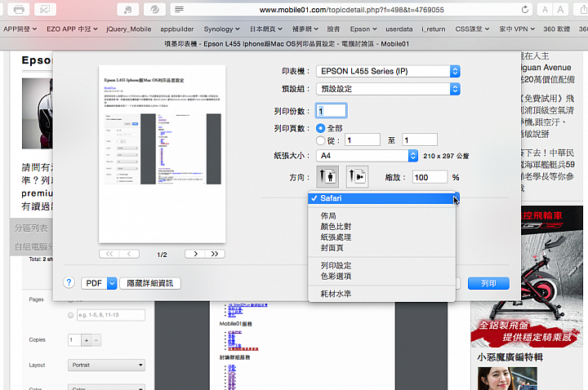Open appbuilder bookmark

click(177, 29)
